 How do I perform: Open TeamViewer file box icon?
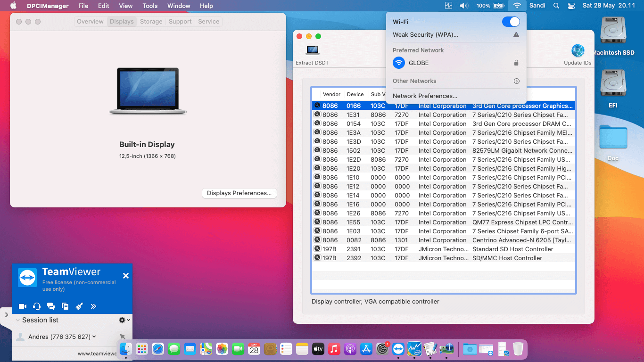(65, 306)
